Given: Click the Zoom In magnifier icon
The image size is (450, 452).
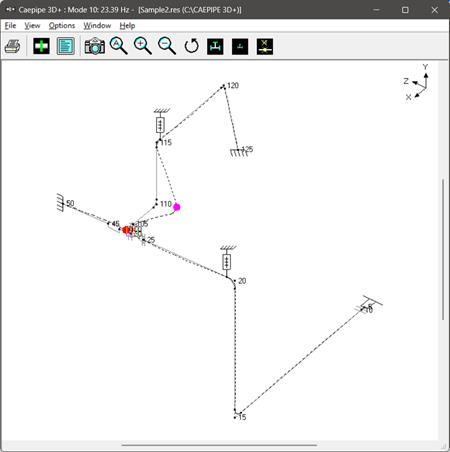Looking at the screenshot, I should [x=143, y=46].
